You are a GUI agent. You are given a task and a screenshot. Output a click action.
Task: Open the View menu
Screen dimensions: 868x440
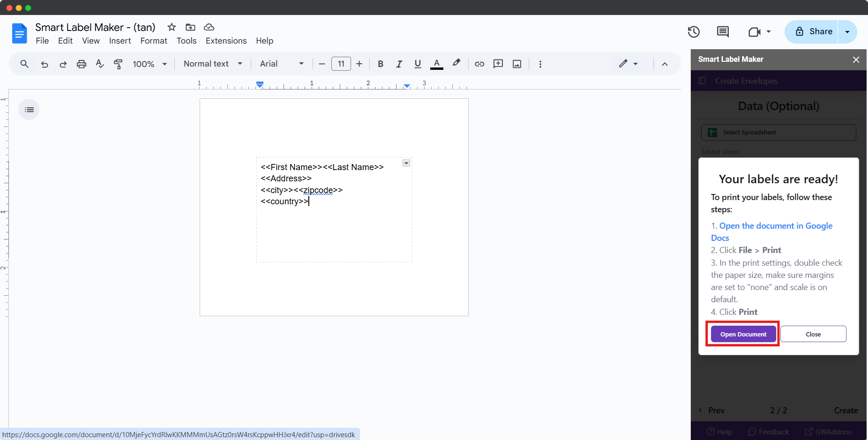pos(91,41)
